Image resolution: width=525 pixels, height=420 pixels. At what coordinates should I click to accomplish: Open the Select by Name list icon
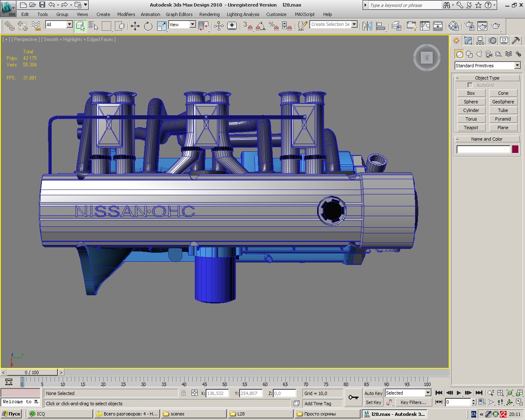(94, 26)
